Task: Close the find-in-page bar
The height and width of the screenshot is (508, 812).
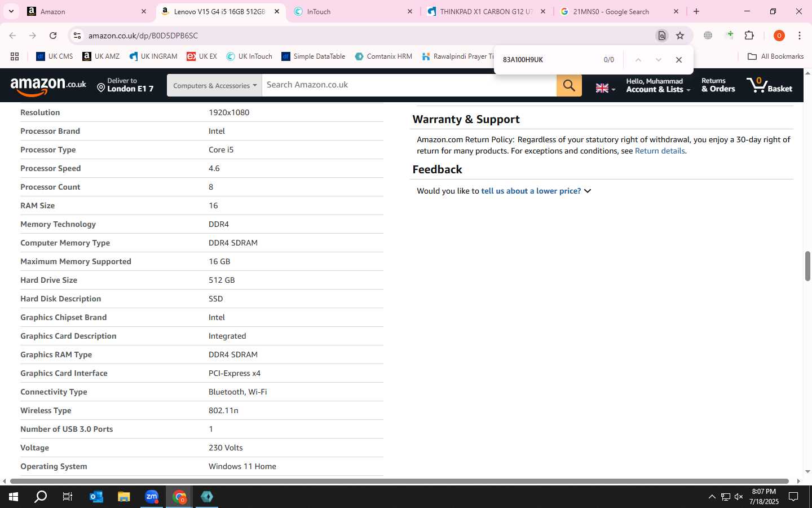Action: 679,60
